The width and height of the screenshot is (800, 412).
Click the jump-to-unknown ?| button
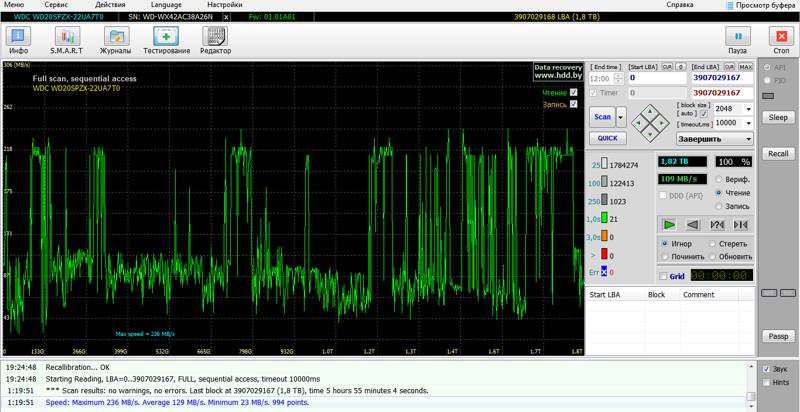(x=717, y=224)
